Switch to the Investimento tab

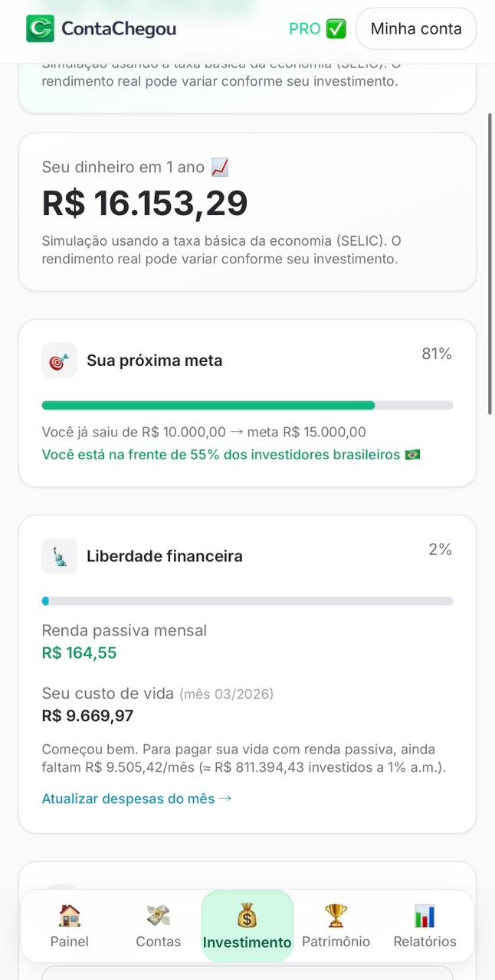(247, 926)
